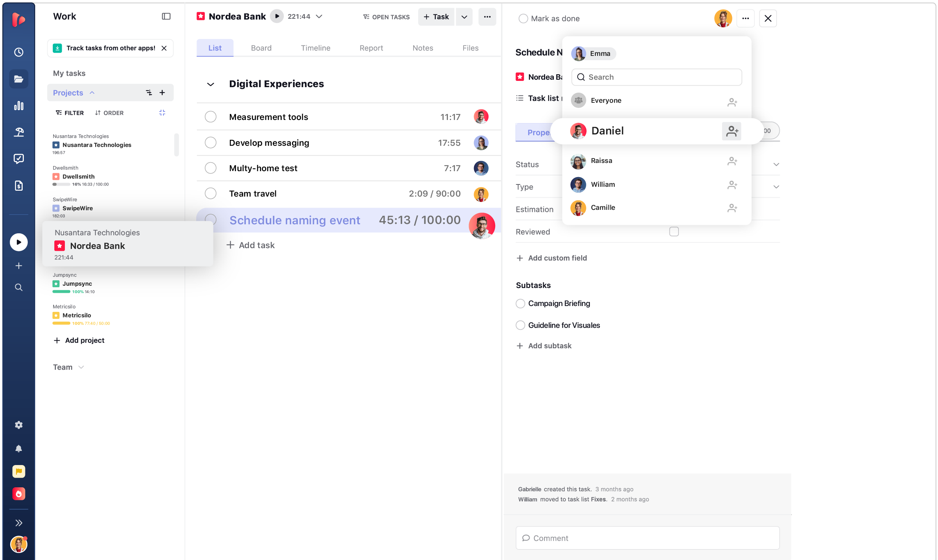The image size is (938, 560).
Task: Click the round play timer button in sidebar
Action: click(x=19, y=242)
